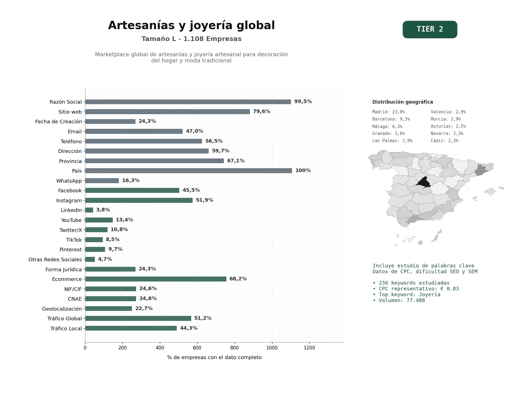Click the 44,3% value
This screenshot has width=532, height=399.
(x=189, y=328)
